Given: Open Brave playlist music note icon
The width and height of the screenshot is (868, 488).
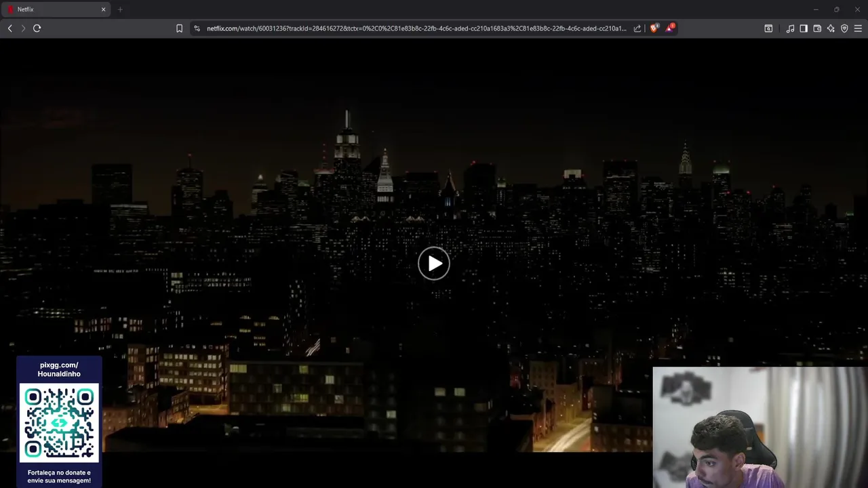Looking at the screenshot, I should [790, 28].
